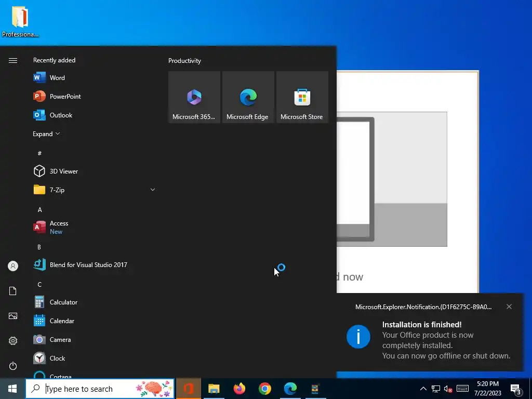Click the last pinned taskbar app icon
The height and width of the screenshot is (399, 532).
315,389
